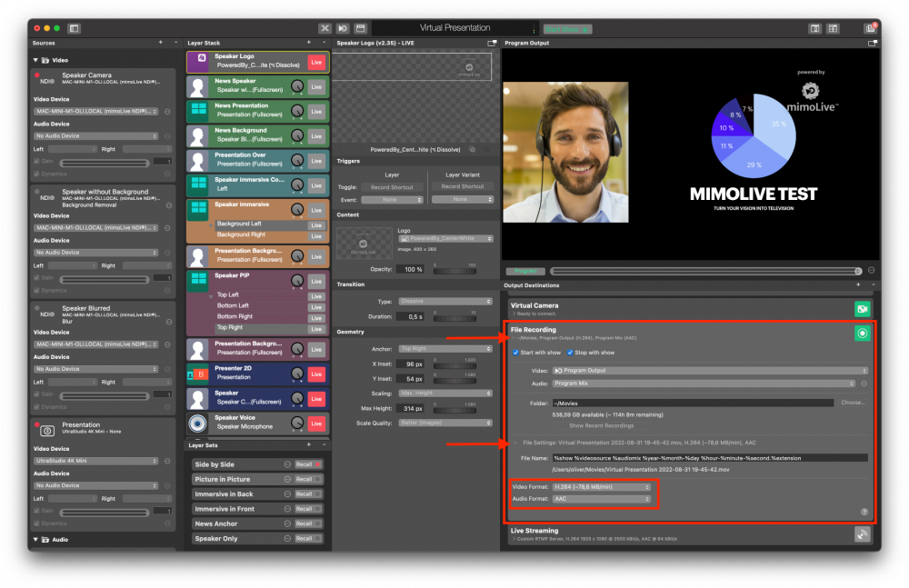Click circle icon next to Program volume slider
The width and height of the screenshot is (909, 588).
click(x=871, y=270)
